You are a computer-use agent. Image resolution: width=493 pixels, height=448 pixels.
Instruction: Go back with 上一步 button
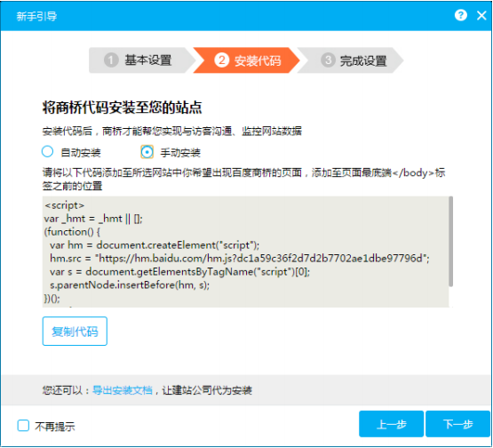[x=392, y=424]
